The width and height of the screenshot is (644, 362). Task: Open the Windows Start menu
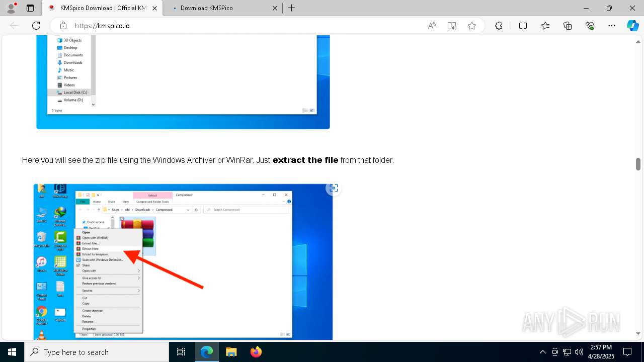tap(12, 352)
